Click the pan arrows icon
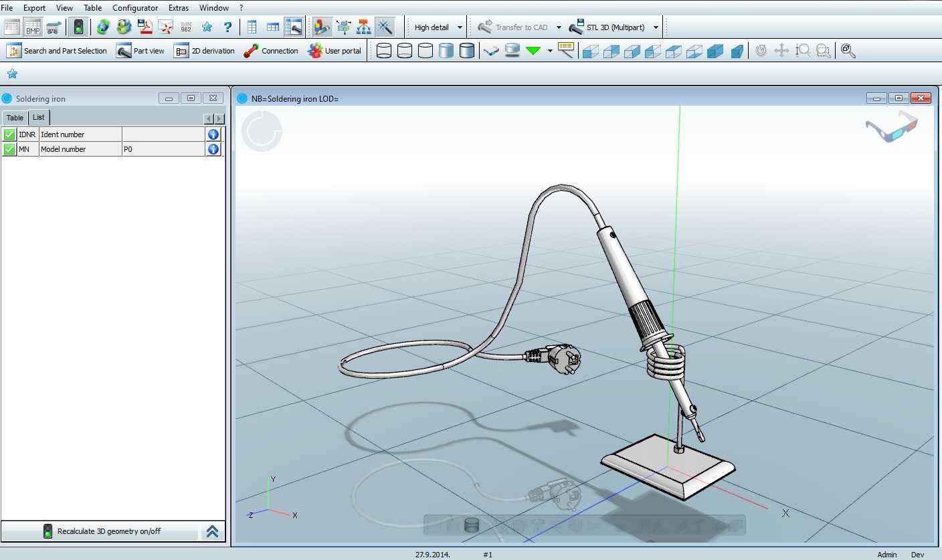The width and height of the screenshot is (942, 560). tap(781, 51)
